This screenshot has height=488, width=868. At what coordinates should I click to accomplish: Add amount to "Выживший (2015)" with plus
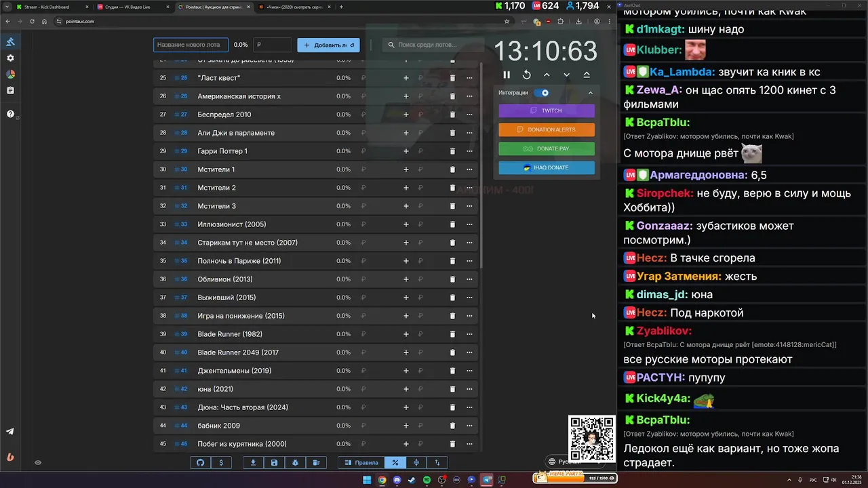coord(406,298)
